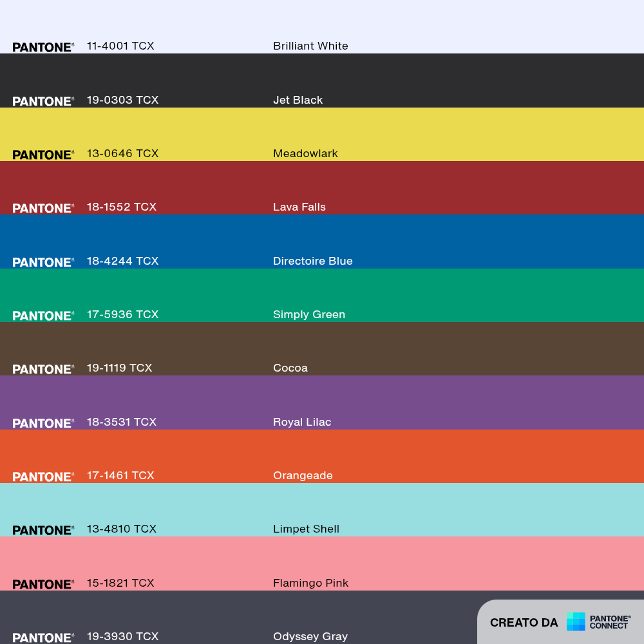Click the color name 'Directoire Blue'

313,261
